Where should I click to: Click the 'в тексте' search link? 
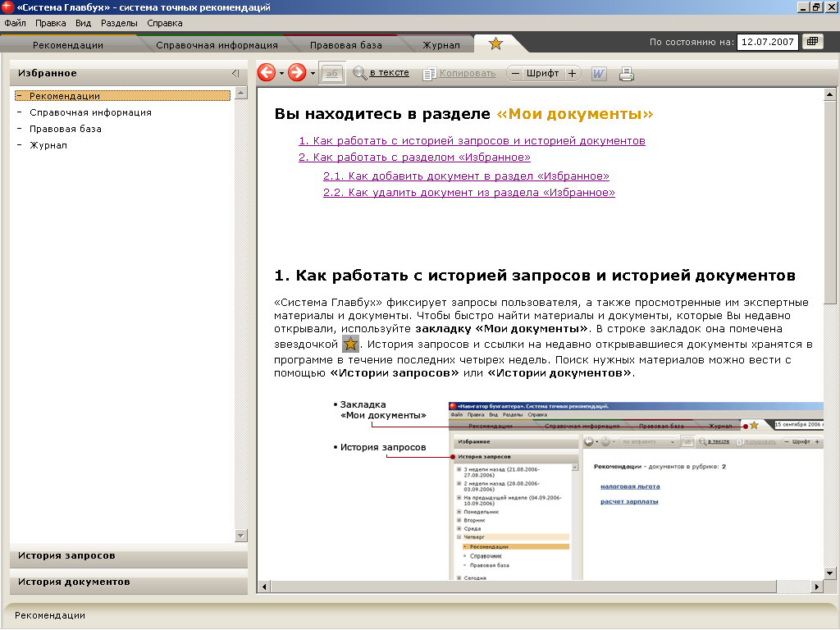(x=390, y=73)
